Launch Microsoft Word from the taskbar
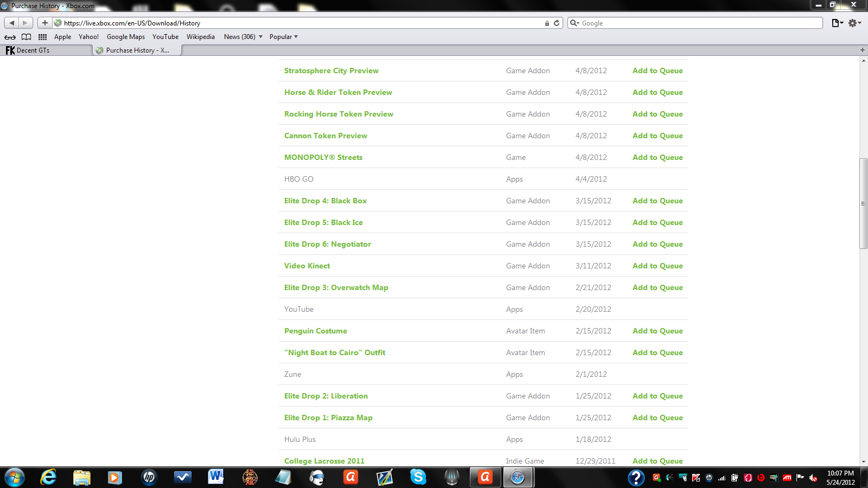 click(216, 477)
